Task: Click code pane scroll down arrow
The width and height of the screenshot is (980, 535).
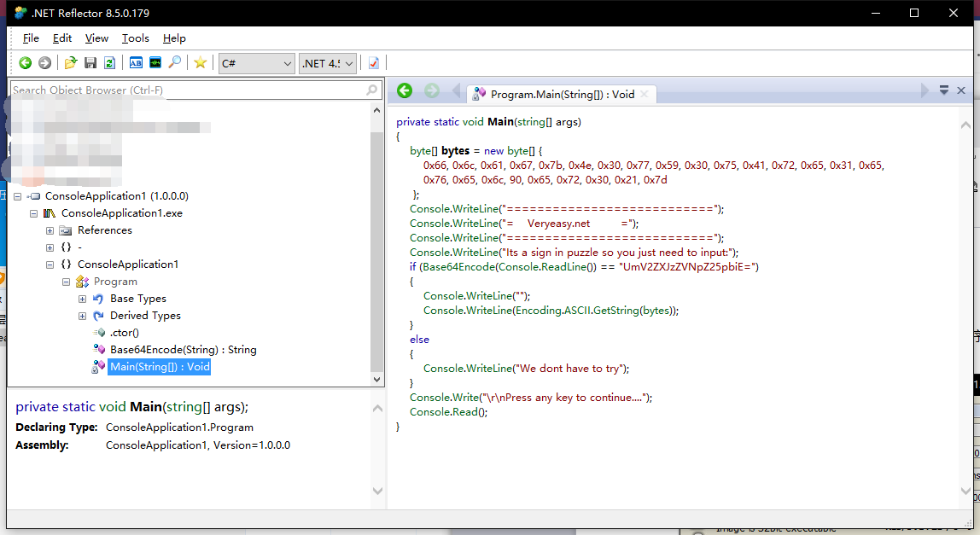Action: pyautogui.click(x=965, y=491)
